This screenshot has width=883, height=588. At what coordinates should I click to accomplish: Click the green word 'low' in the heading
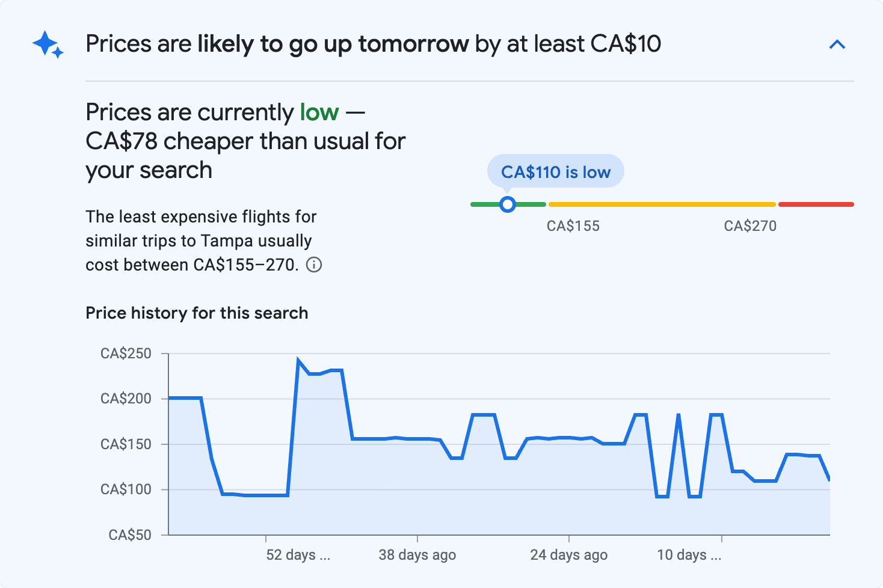[319, 112]
